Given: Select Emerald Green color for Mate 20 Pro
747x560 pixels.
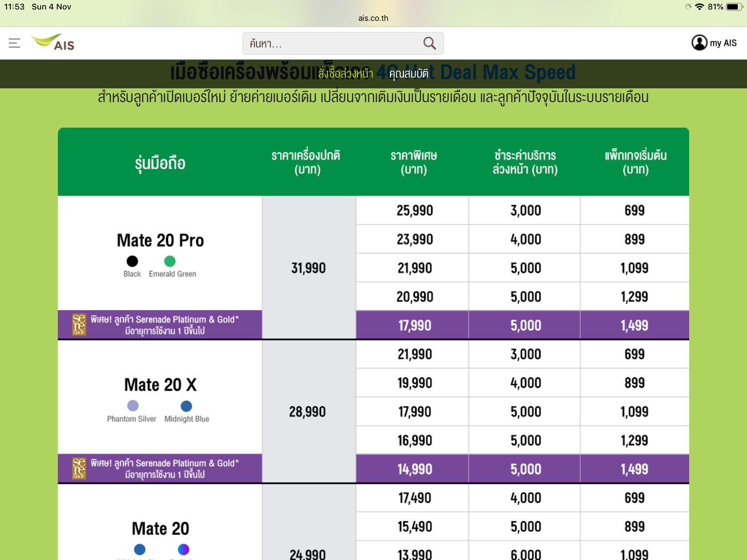Looking at the screenshot, I should [170, 261].
